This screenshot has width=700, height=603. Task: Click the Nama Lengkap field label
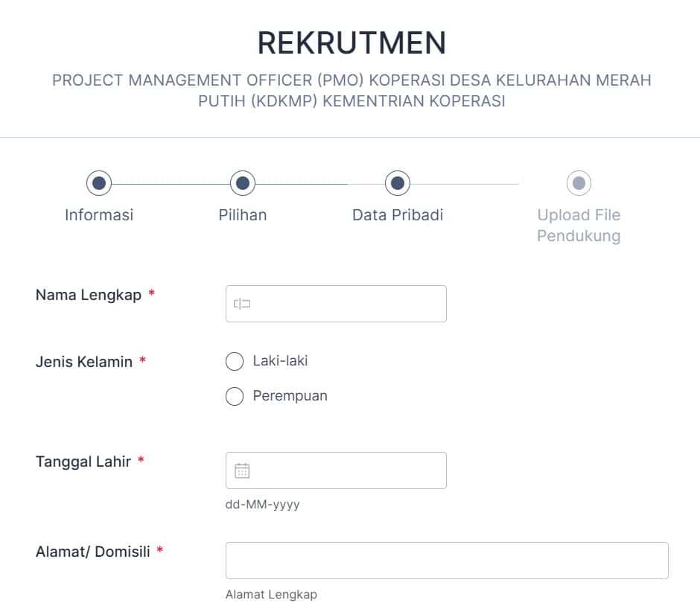[x=89, y=295]
